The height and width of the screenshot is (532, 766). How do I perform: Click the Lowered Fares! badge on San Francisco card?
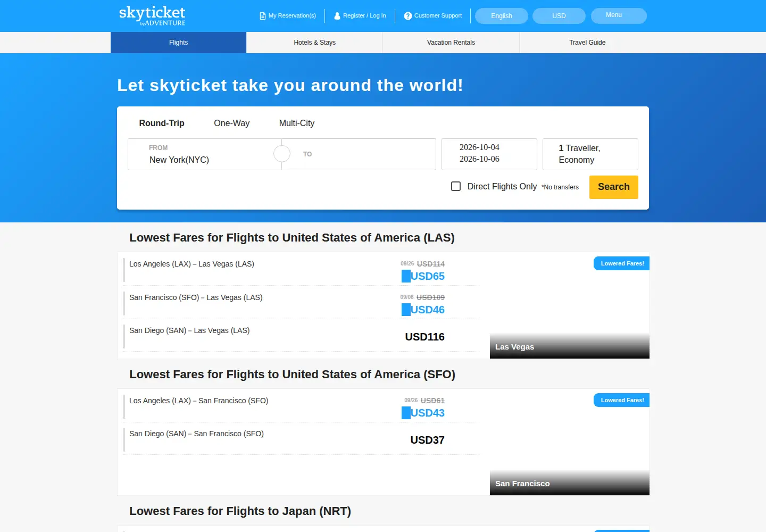622,400
